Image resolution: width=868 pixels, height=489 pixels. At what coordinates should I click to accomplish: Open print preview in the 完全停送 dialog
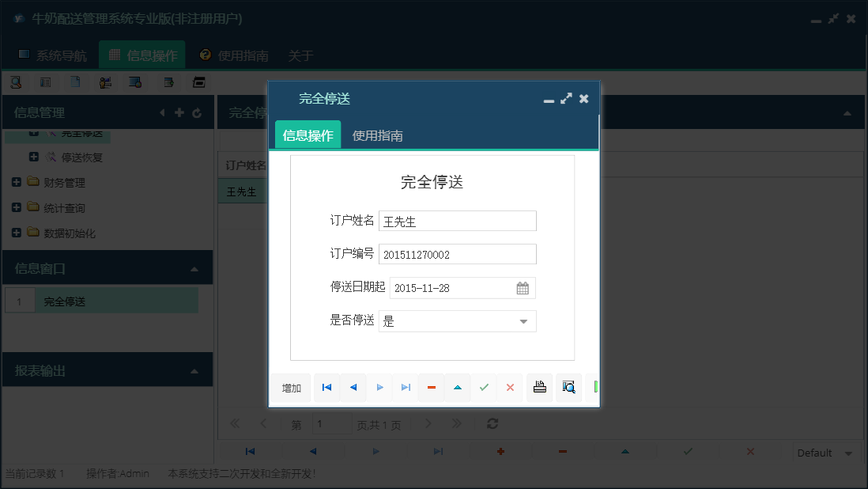568,388
